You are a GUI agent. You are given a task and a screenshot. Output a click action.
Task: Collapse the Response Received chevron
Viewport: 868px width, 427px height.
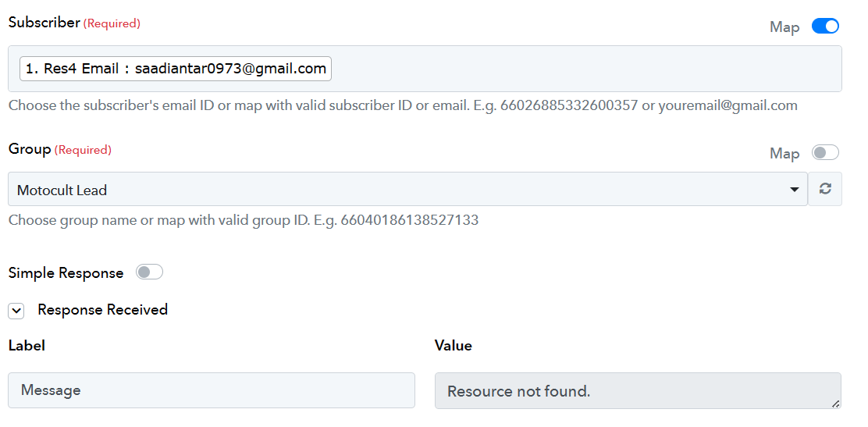tap(16, 311)
